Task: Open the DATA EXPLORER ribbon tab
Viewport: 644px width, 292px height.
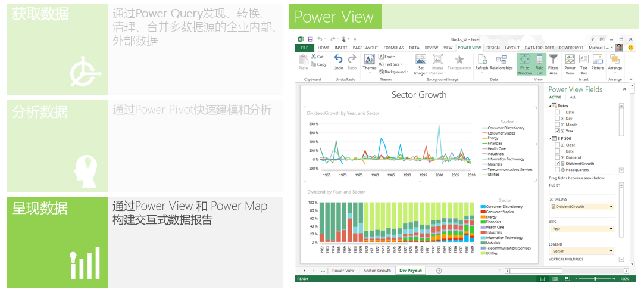Action: click(x=539, y=48)
